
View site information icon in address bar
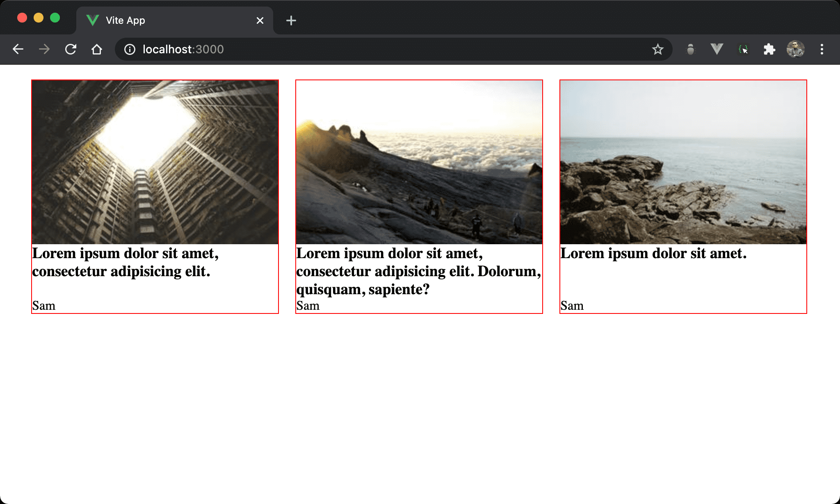(x=130, y=50)
